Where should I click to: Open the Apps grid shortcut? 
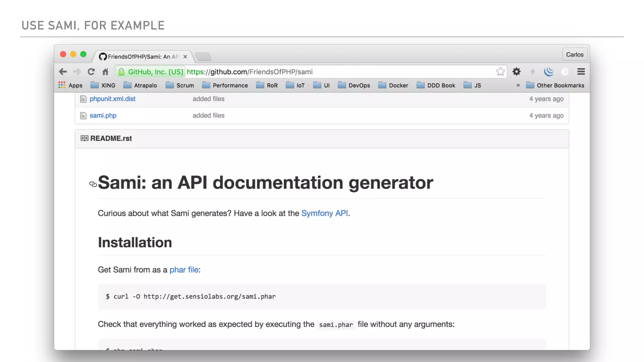point(70,85)
